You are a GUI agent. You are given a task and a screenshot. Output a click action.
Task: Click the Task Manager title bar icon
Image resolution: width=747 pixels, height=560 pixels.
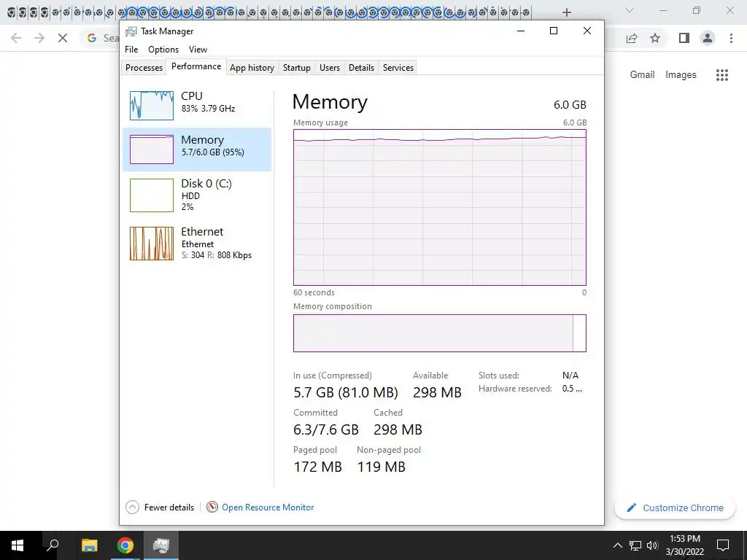[x=131, y=31]
